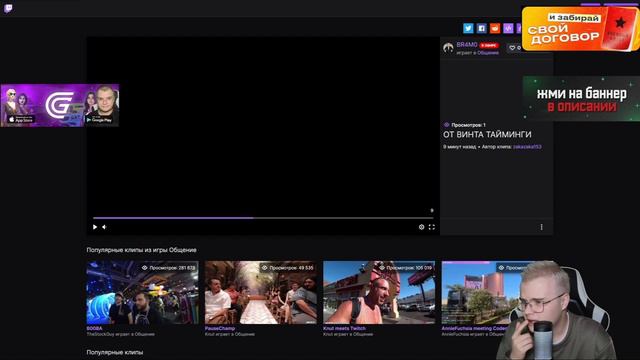Open player settings gear
640x360 pixels.
421,227
